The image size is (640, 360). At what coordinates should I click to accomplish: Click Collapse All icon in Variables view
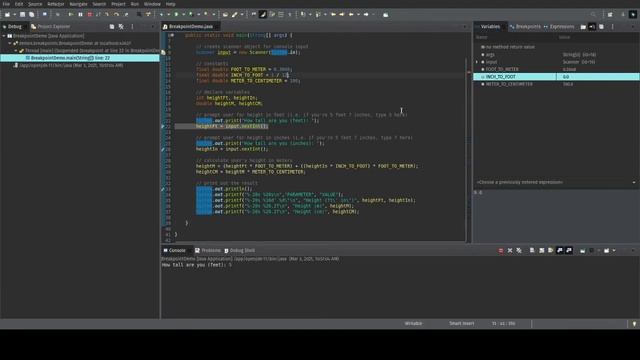[x=601, y=27]
